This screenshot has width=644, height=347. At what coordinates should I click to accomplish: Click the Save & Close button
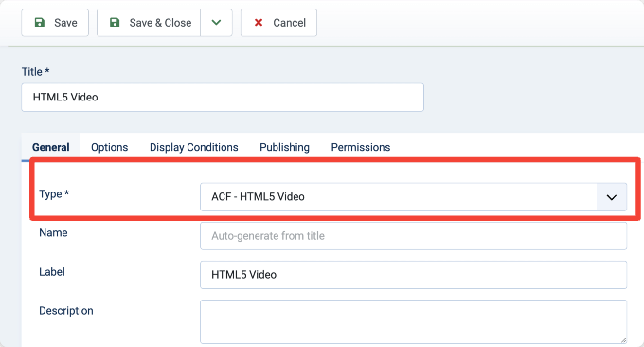click(x=149, y=23)
